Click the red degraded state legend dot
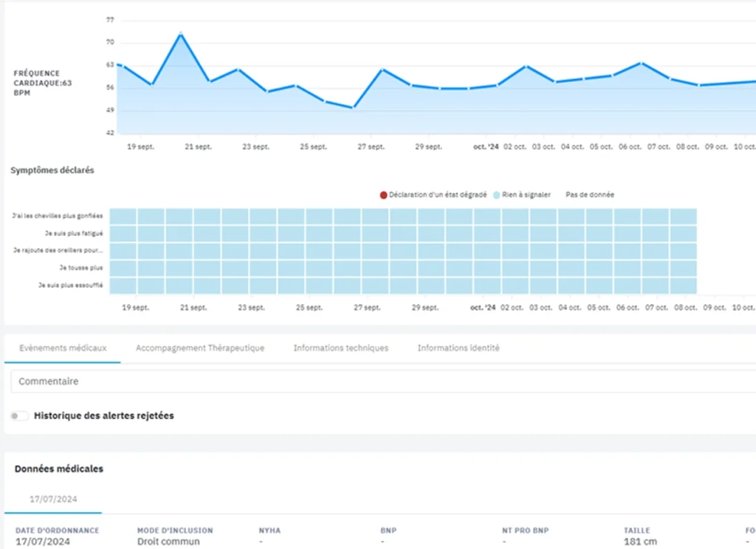Viewport: 756px width, 549px height. pos(383,195)
